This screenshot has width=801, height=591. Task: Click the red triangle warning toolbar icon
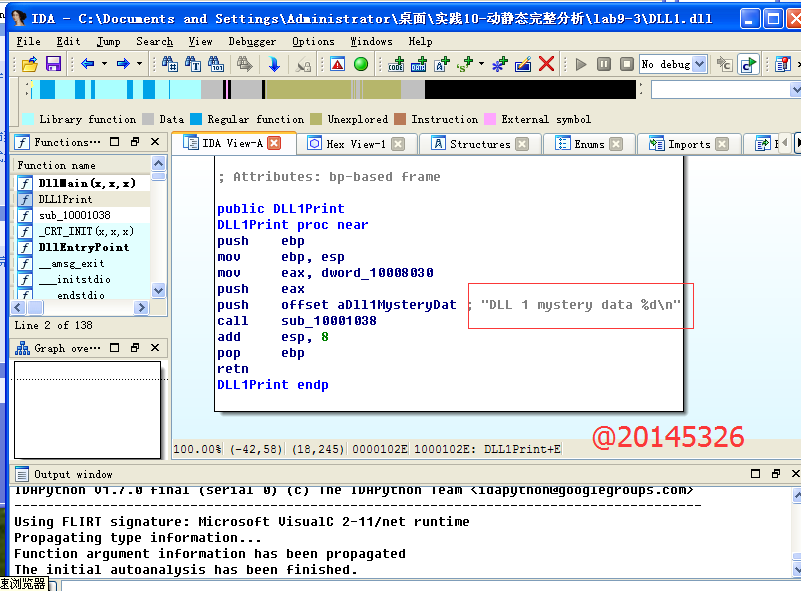pyautogui.click(x=337, y=64)
